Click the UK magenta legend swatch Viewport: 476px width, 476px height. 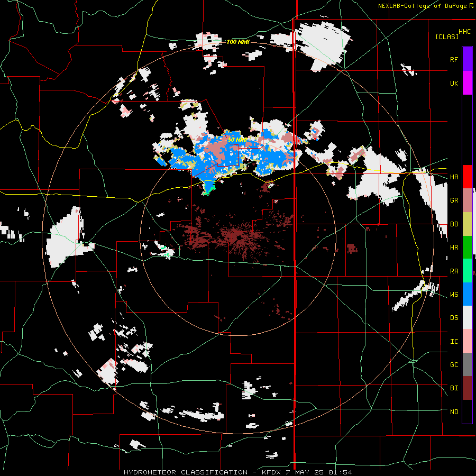[x=467, y=83]
